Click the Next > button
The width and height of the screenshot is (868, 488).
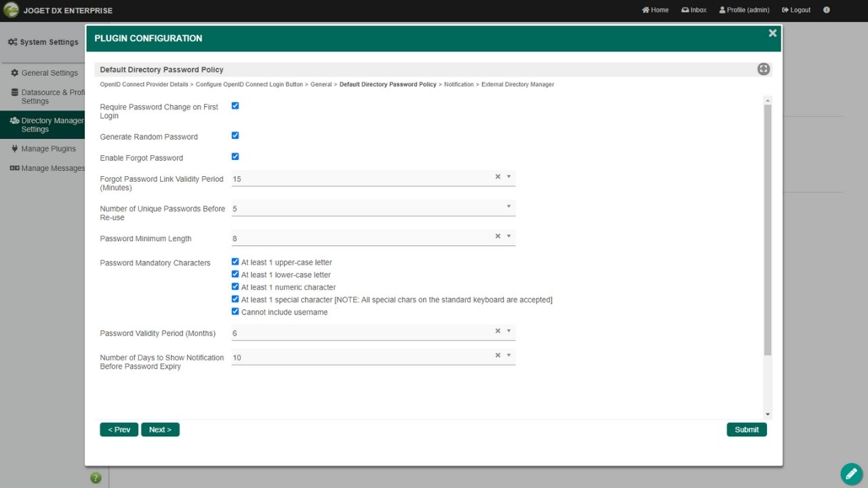coord(160,430)
